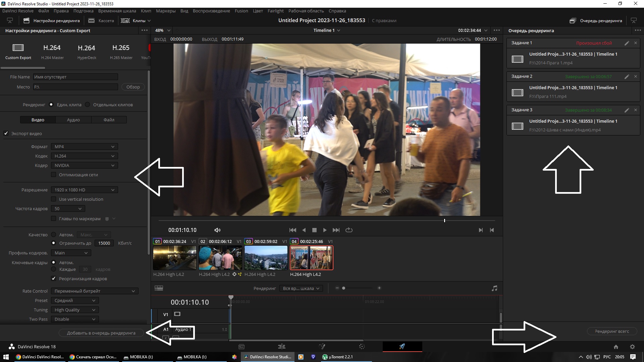
Task: Open render queue options menu (three dots)
Action: pyautogui.click(x=637, y=30)
